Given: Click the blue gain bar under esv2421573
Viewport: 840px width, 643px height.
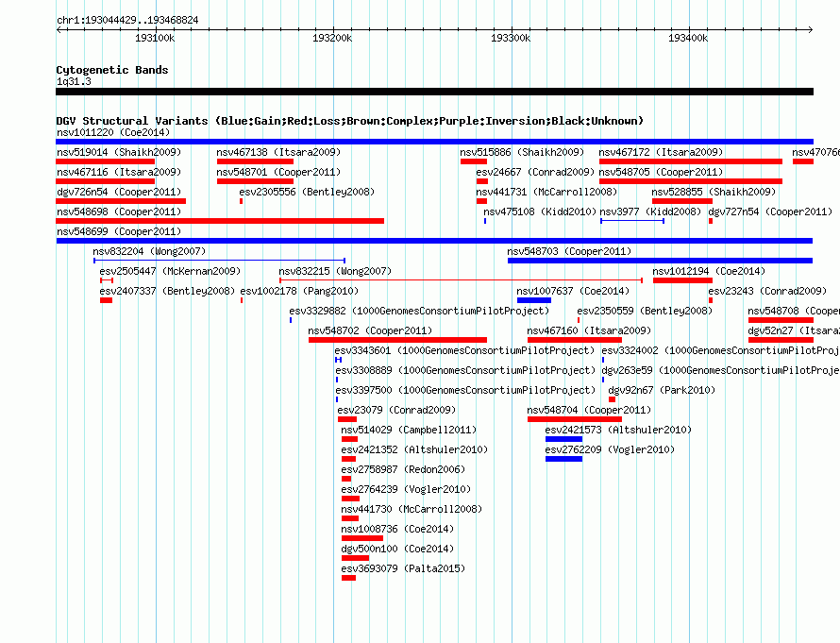Looking at the screenshot, I should pyautogui.click(x=563, y=439).
